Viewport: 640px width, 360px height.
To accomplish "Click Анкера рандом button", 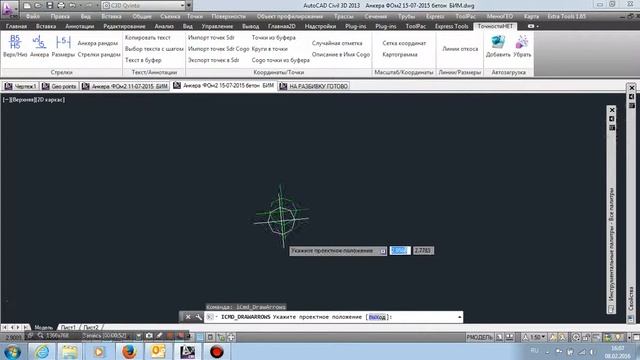I will coord(98,43).
